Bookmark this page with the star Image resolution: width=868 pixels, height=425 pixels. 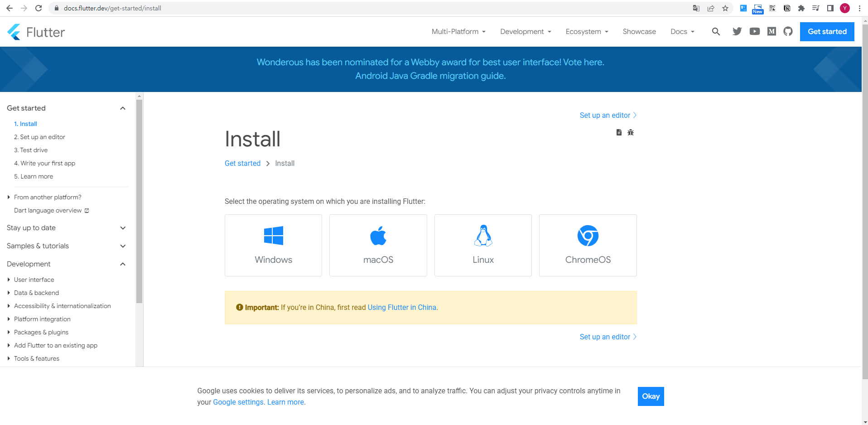click(725, 8)
